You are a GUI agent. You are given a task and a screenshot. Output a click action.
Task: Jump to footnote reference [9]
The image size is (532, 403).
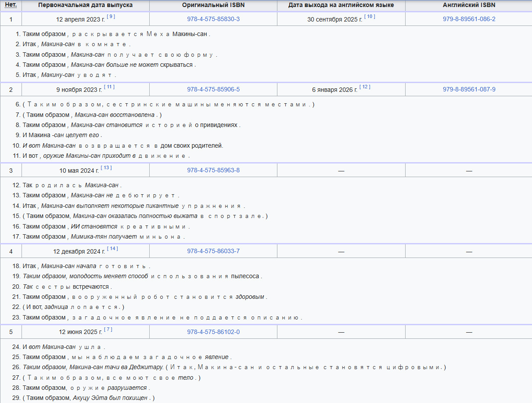click(x=111, y=17)
